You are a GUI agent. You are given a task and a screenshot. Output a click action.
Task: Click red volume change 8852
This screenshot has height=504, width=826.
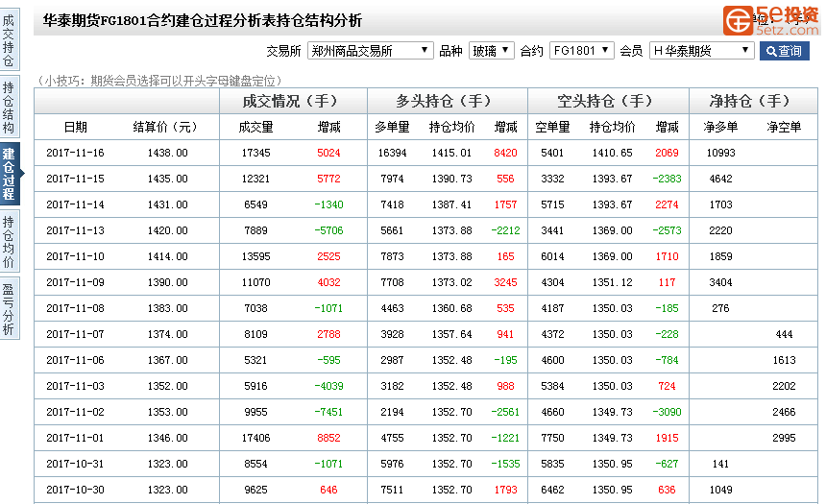coord(328,438)
